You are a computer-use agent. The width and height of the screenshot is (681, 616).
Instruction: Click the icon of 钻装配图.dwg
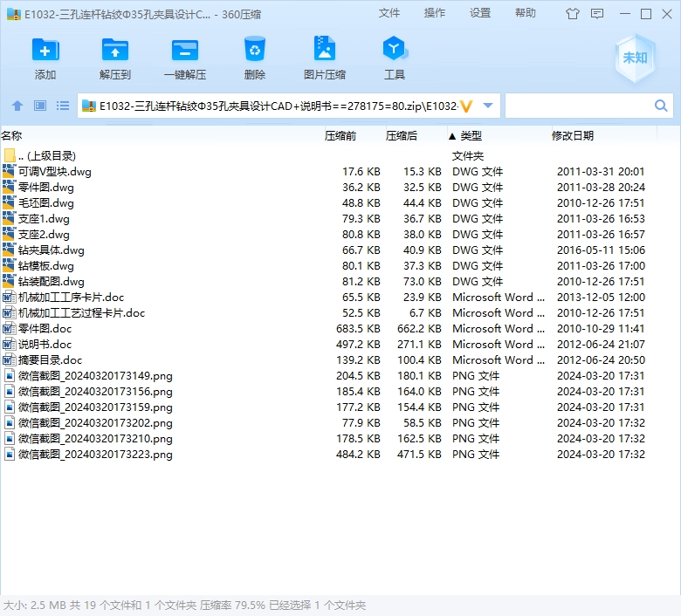click(x=9, y=281)
